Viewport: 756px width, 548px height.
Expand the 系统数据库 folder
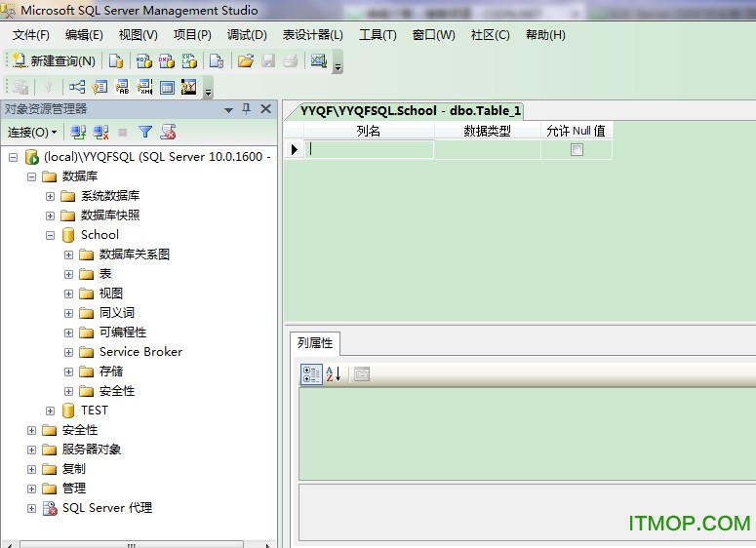(50, 196)
